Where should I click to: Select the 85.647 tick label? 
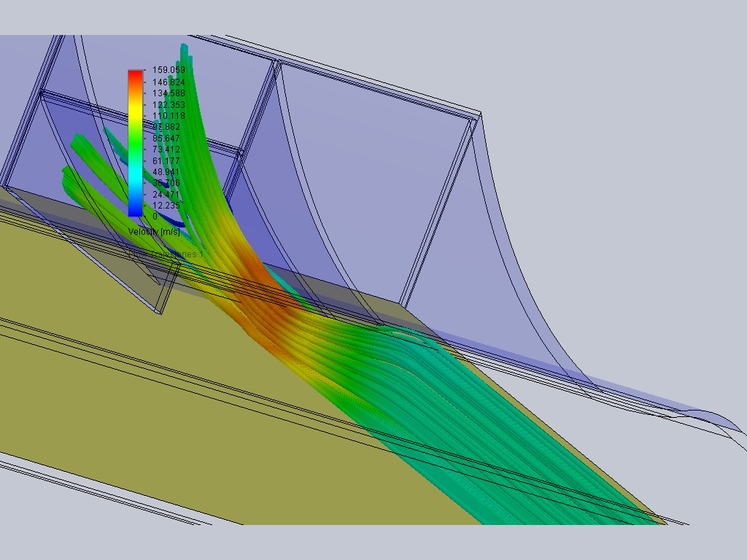166,138
